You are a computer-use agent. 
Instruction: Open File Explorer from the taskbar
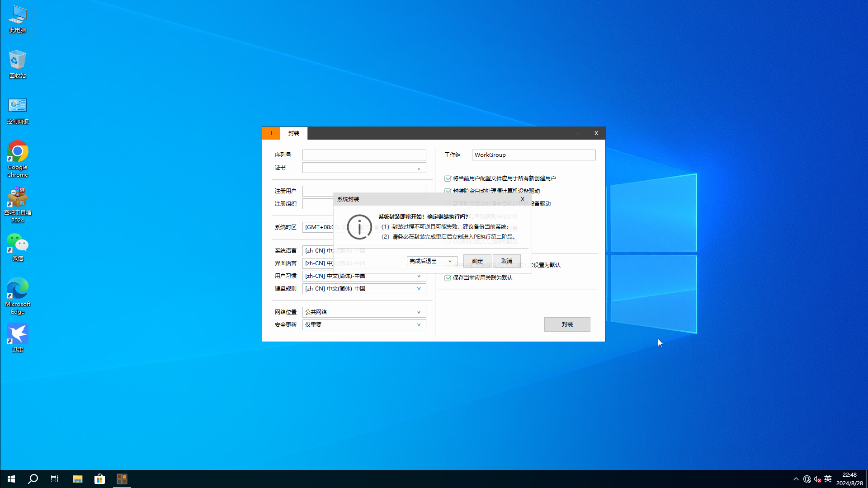(78, 479)
